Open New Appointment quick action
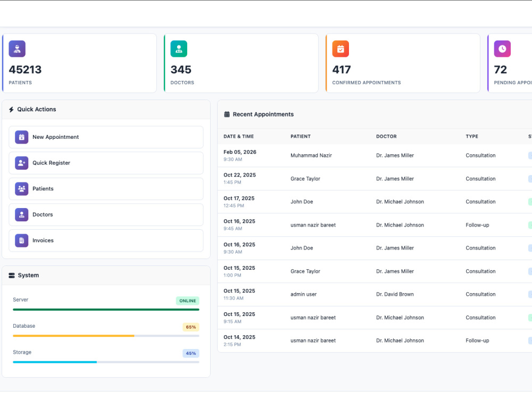This screenshot has height=399, width=532. click(x=106, y=137)
